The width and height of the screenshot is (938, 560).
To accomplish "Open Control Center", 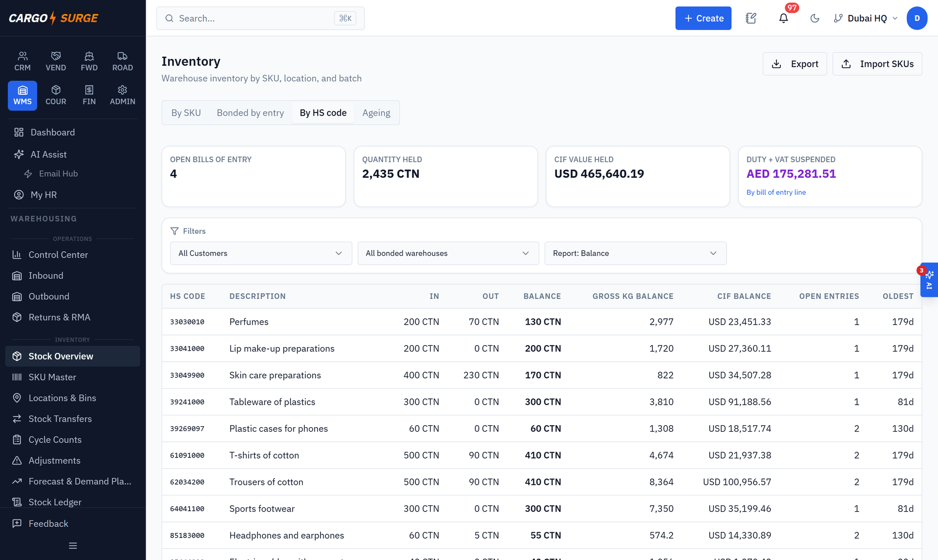I will (73, 255).
